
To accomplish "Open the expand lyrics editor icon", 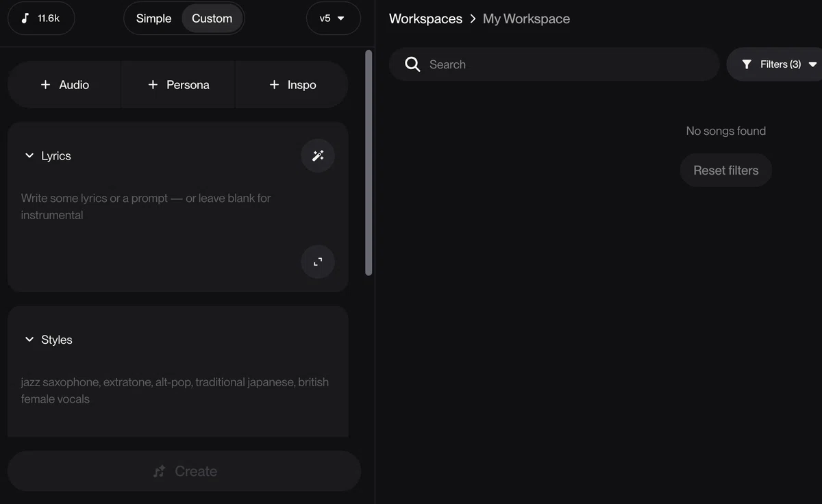I will point(318,262).
